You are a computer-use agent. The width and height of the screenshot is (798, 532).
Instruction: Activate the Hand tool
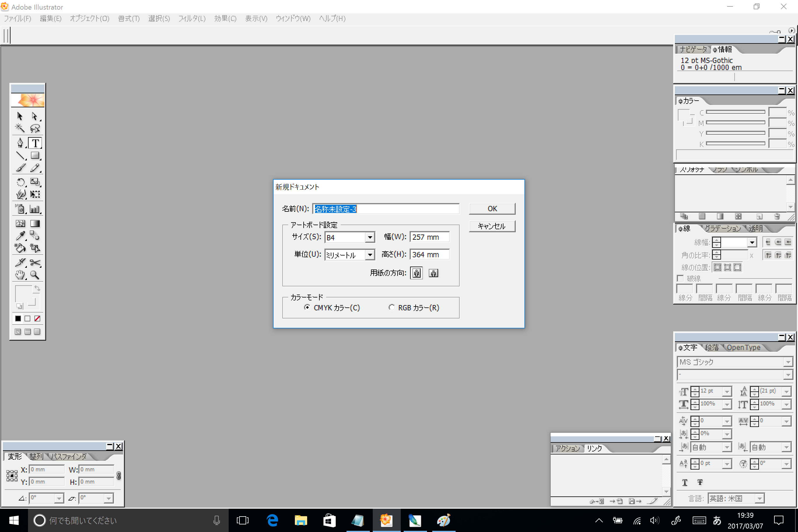pos(20,275)
